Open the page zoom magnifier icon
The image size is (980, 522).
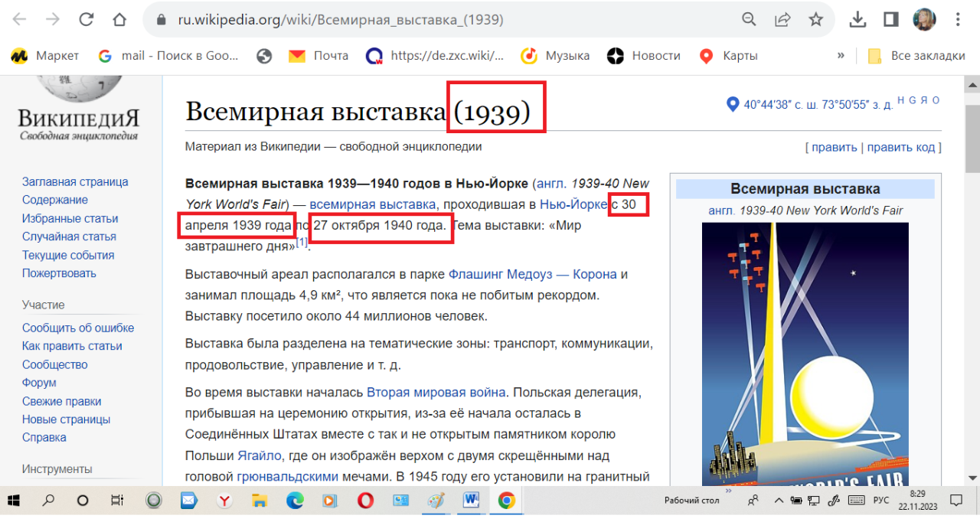click(x=750, y=20)
